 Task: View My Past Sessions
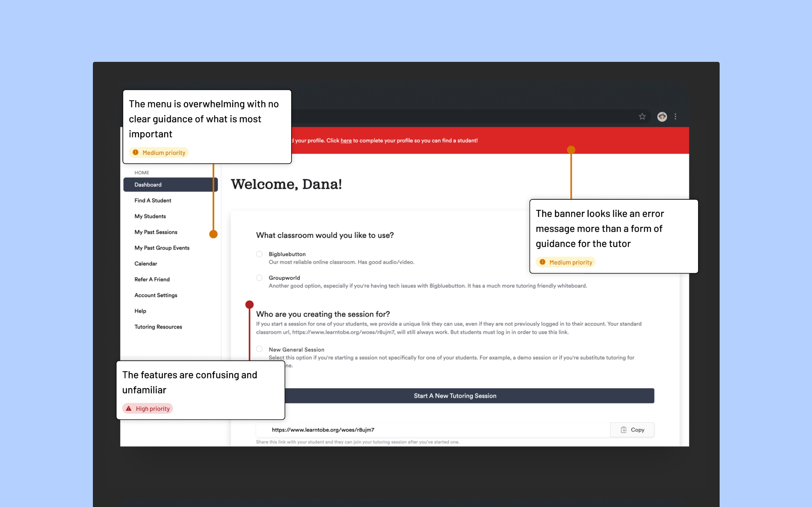(x=156, y=232)
